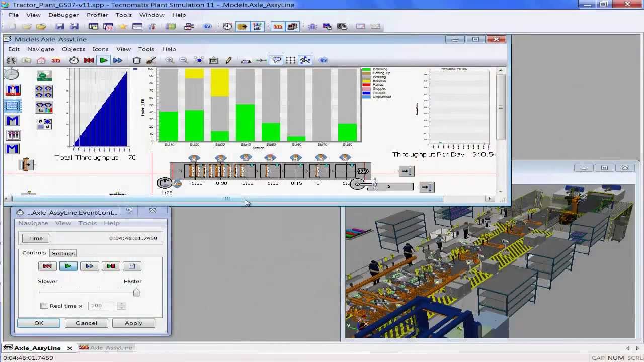644x362 pixels.
Task: Click Zoom In magnifier in frame toolbar
Action: 170,60
